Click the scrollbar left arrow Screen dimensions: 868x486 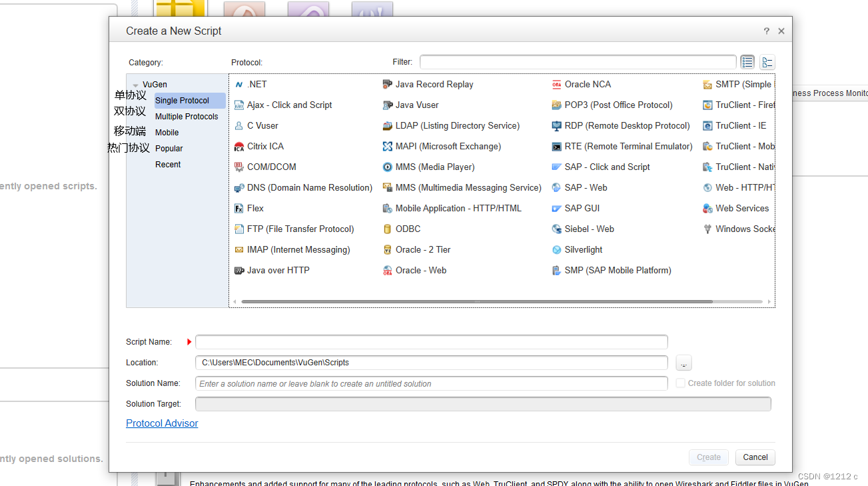point(234,302)
